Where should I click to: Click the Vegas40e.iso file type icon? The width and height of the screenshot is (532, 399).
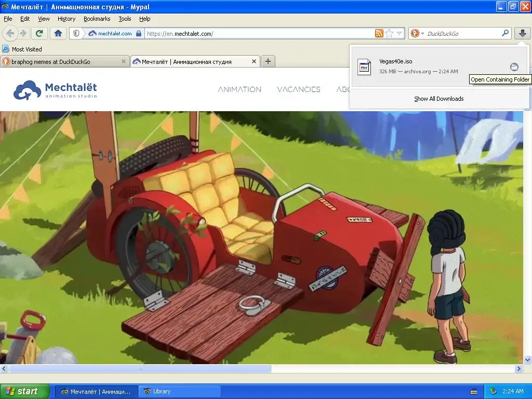click(364, 67)
